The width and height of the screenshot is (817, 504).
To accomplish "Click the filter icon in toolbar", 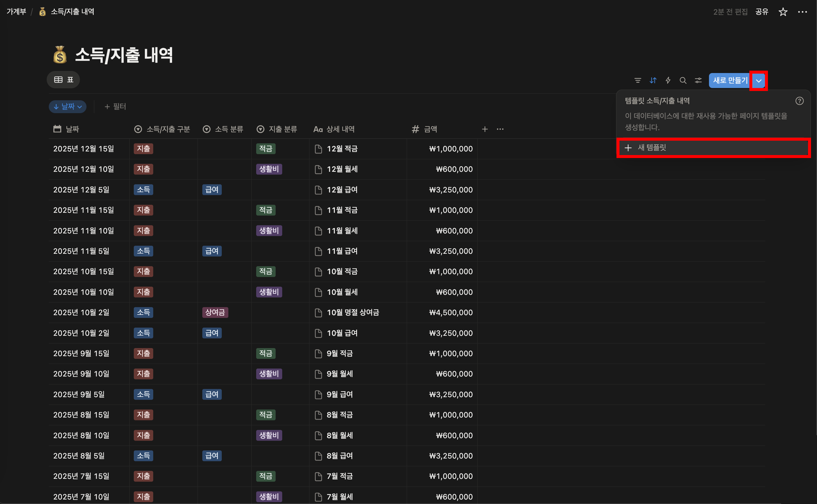I will (637, 80).
